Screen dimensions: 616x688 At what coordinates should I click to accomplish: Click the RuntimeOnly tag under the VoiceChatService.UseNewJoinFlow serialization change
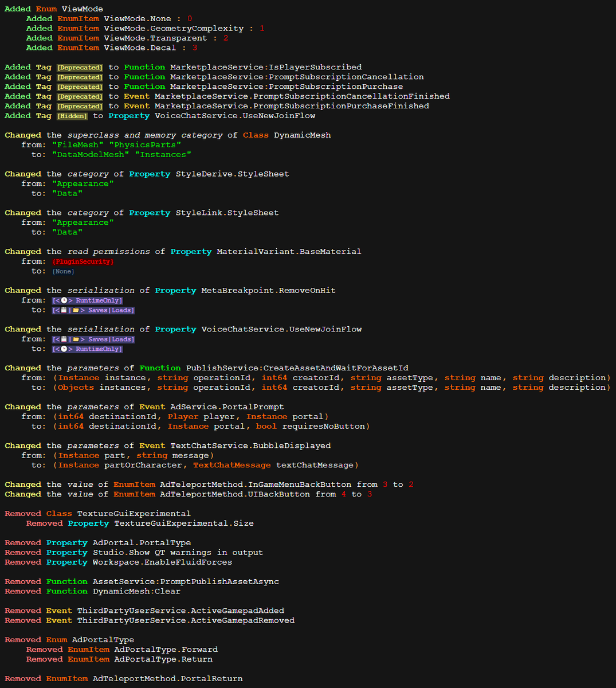(x=87, y=349)
